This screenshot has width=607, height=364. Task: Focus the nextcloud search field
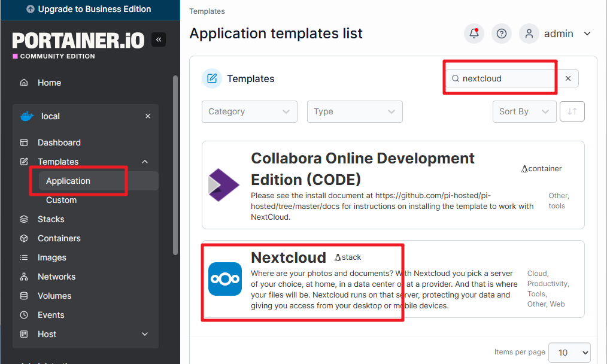coord(508,78)
